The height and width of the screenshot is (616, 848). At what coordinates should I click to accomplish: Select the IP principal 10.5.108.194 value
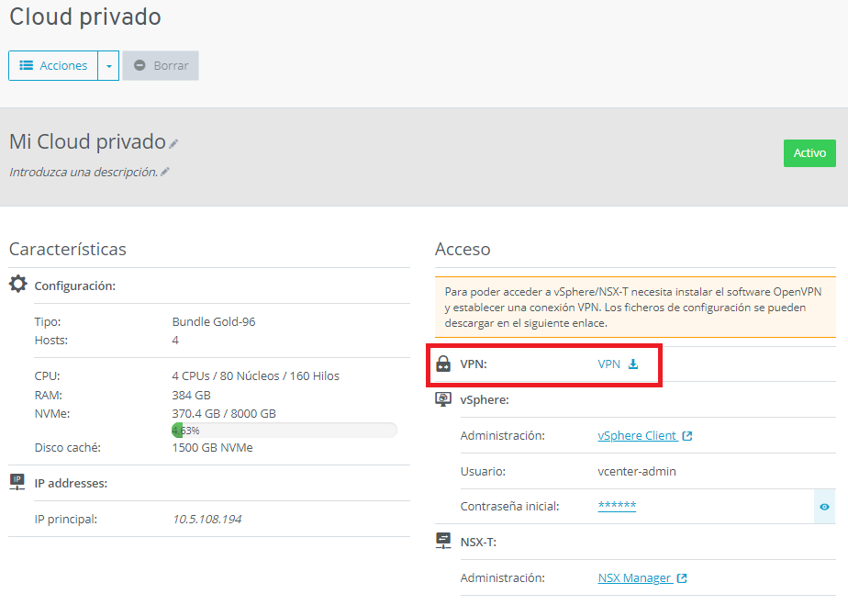point(207,520)
